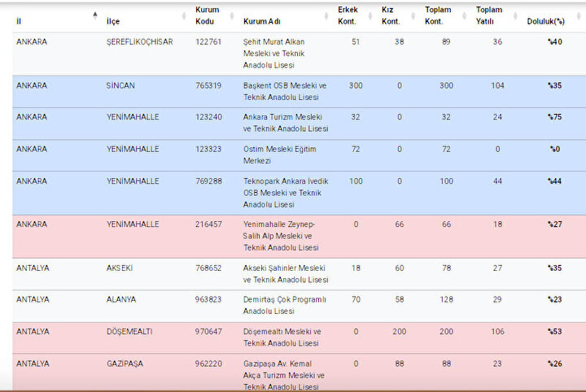Image resolution: width=586 pixels, height=392 pixels.
Task: Sort by Doluluk(%) column arrows
Action: 579,15
